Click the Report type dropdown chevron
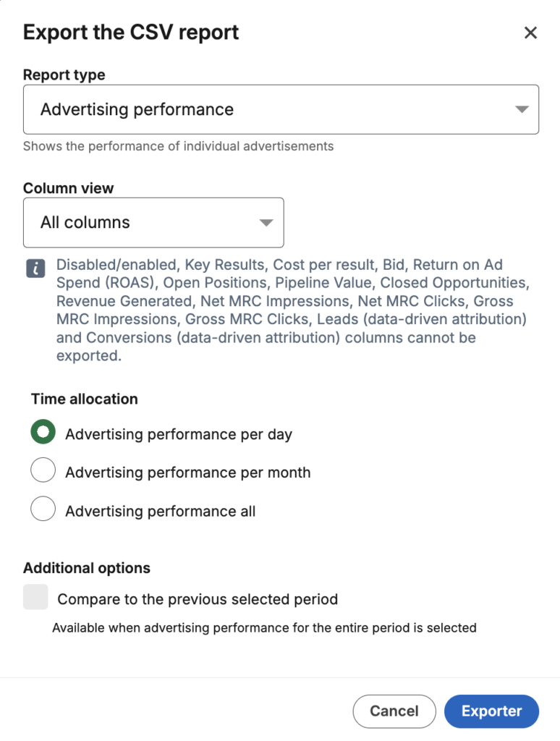560x741 pixels. pyautogui.click(x=521, y=109)
